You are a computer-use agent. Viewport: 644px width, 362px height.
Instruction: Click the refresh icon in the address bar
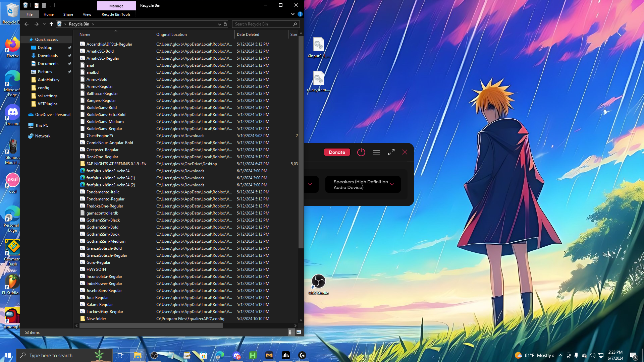(225, 24)
